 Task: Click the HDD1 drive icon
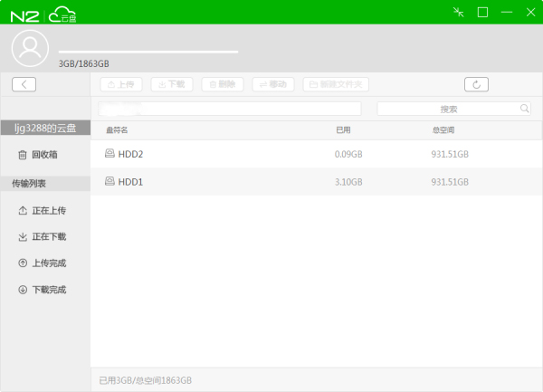110,182
